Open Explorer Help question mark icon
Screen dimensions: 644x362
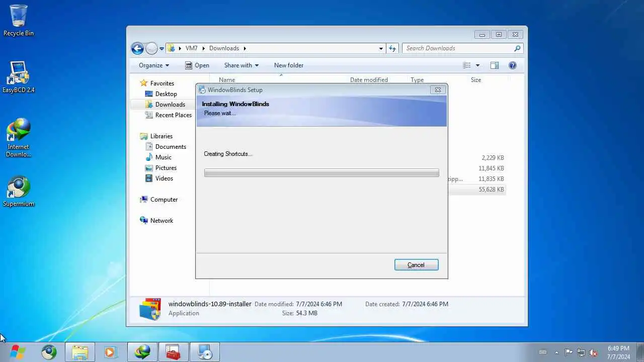point(513,65)
